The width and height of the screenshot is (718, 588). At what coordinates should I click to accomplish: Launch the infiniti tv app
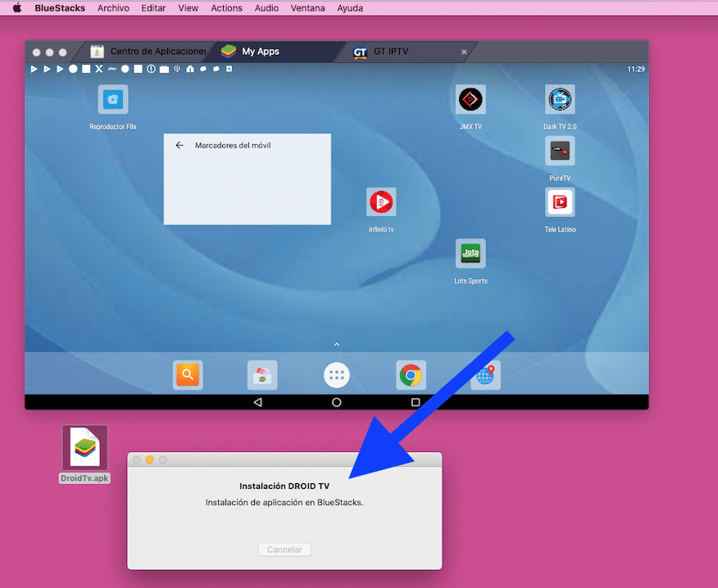pyautogui.click(x=381, y=202)
